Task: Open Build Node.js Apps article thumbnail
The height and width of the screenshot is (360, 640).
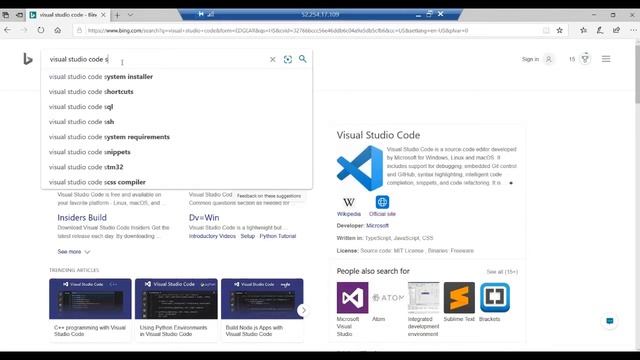Action: pos(262,299)
